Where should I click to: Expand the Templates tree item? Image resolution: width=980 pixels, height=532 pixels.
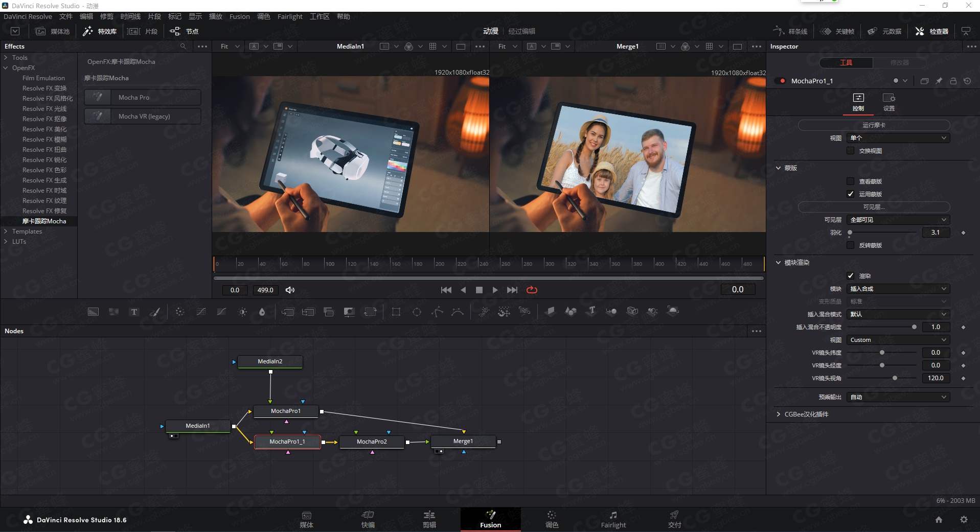6,232
